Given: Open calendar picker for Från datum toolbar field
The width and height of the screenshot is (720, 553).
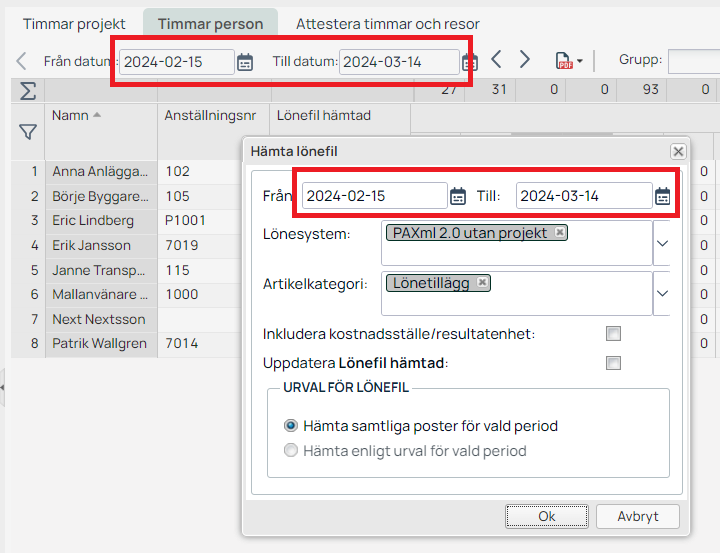Looking at the screenshot, I should click(x=245, y=62).
